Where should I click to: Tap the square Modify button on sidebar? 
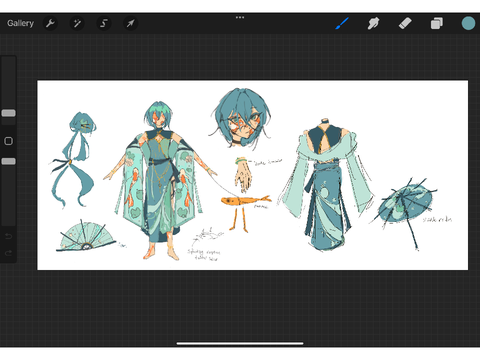click(x=9, y=141)
